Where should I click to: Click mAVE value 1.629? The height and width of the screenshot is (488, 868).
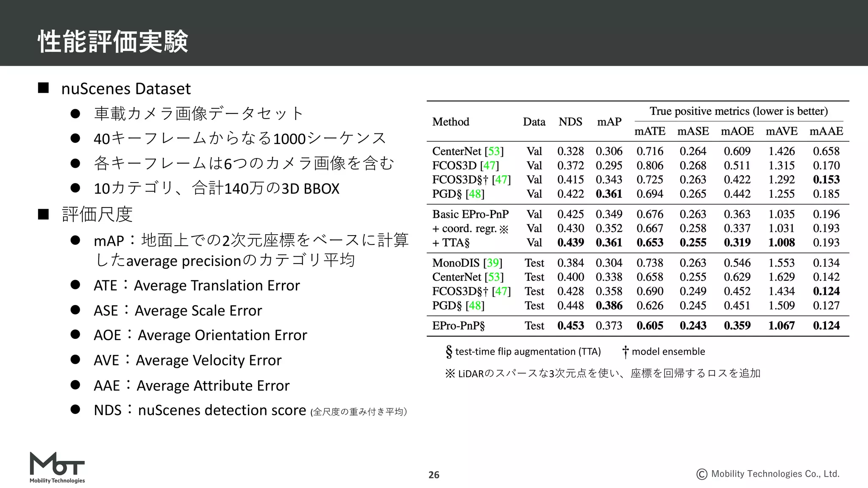(x=782, y=277)
